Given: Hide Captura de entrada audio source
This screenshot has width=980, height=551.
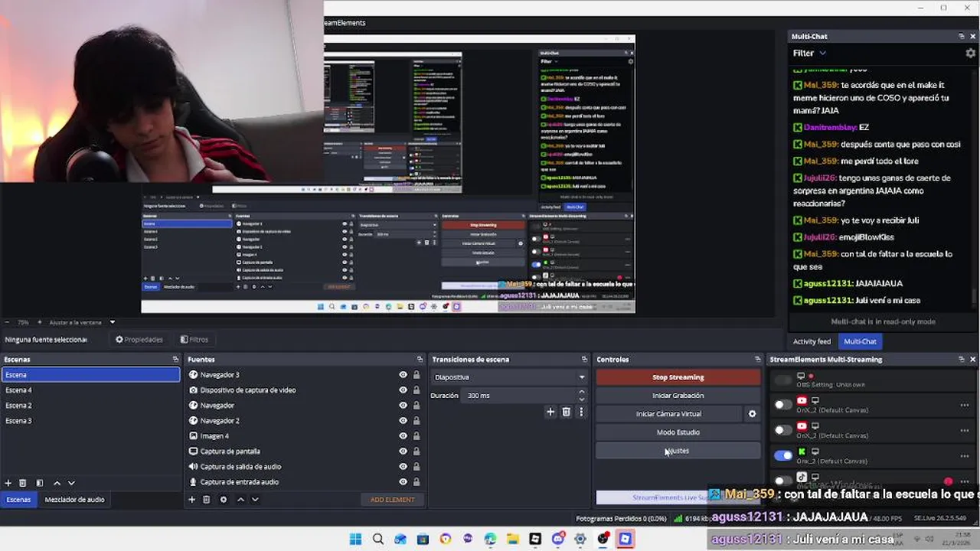Looking at the screenshot, I should pyautogui.click(x=403, y=482).
